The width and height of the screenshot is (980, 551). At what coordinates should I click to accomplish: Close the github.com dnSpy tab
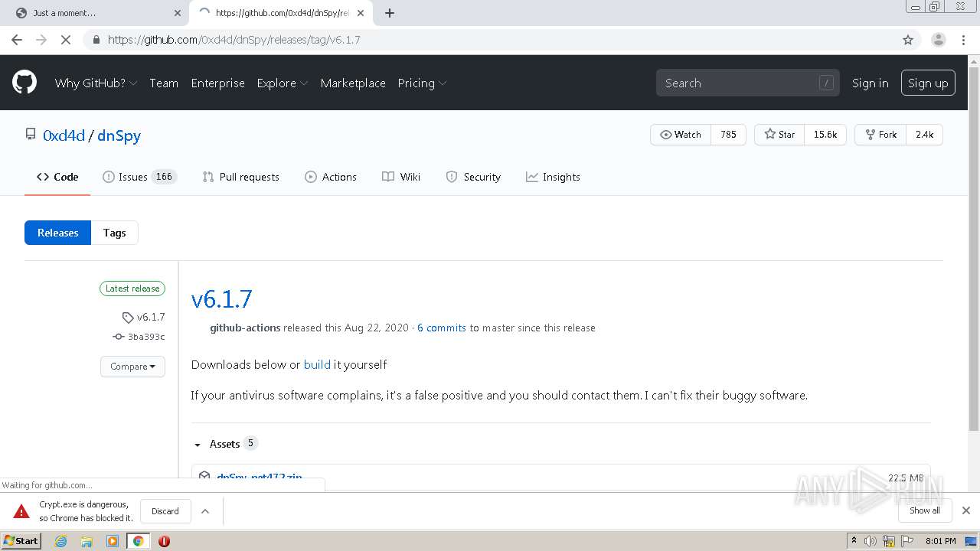point(361,13)
